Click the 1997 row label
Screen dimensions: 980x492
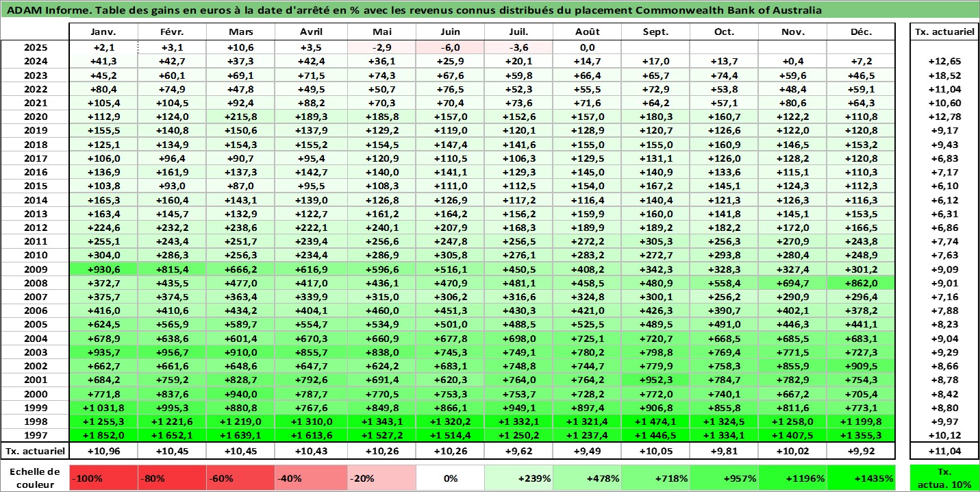coord(35,436)
